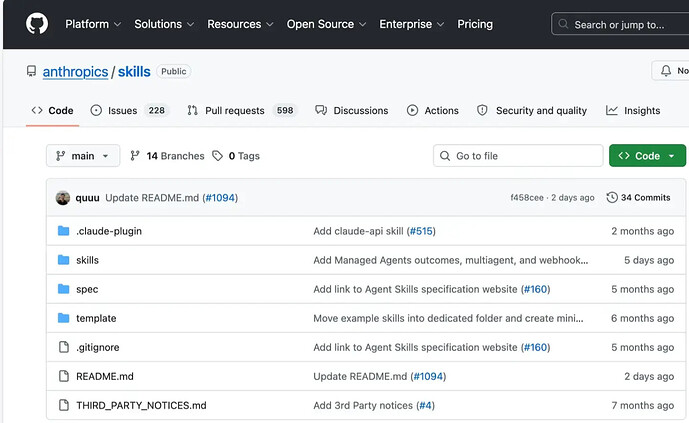This screenshot has height=423, width=689.
Task: Switch to the Actions tab
Action: click(433, 111)
